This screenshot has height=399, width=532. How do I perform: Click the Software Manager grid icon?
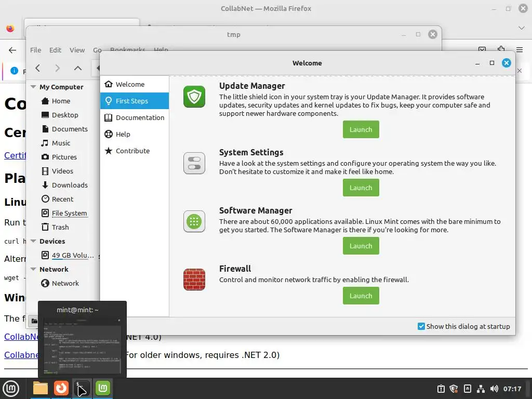point(194,221)
